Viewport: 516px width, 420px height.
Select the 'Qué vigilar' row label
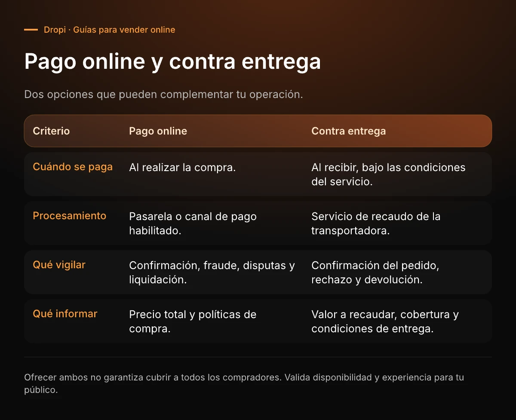coord(59,265)
